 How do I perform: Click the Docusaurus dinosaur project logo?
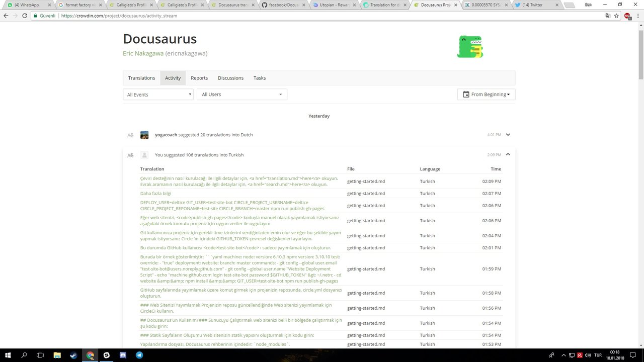pos(470,47)
